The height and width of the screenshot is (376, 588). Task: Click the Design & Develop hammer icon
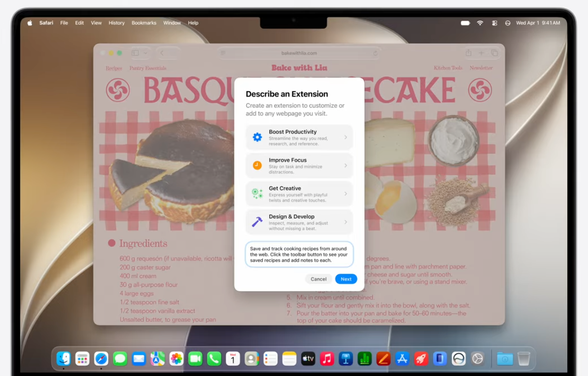(x=257, y=222)
